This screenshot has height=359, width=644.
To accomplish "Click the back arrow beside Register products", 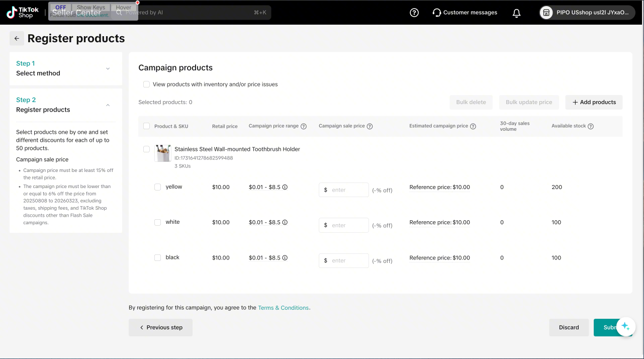I will coord(17,38).
